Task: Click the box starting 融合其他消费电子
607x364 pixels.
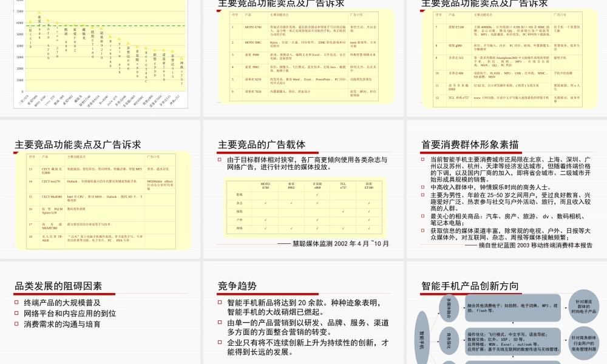Action: click(x=512, y=308)
